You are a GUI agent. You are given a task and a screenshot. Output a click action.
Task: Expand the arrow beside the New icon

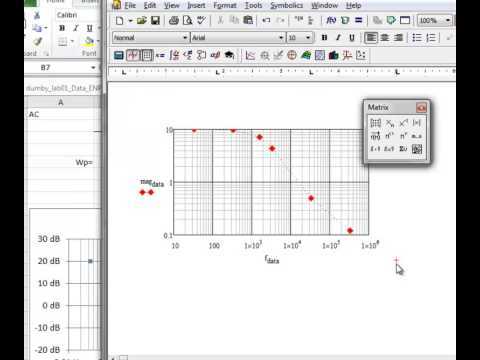pyautogui.click(x=130, y=21)
